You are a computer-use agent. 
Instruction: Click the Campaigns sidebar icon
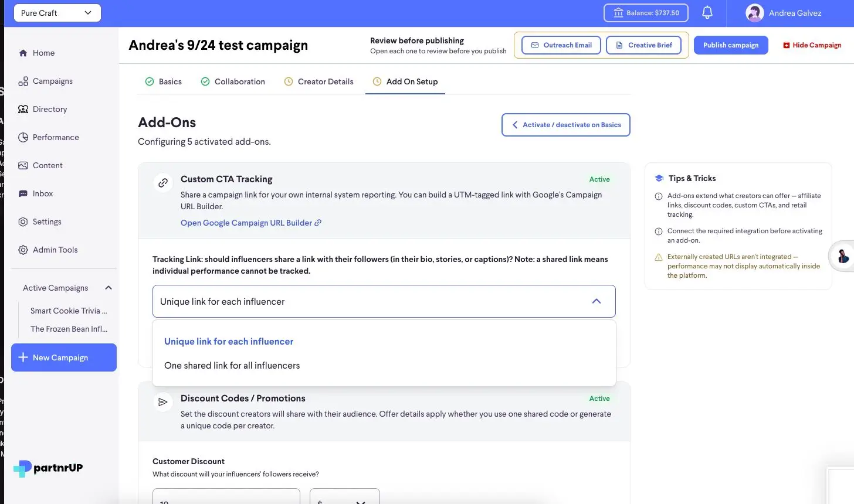(23, 81)
